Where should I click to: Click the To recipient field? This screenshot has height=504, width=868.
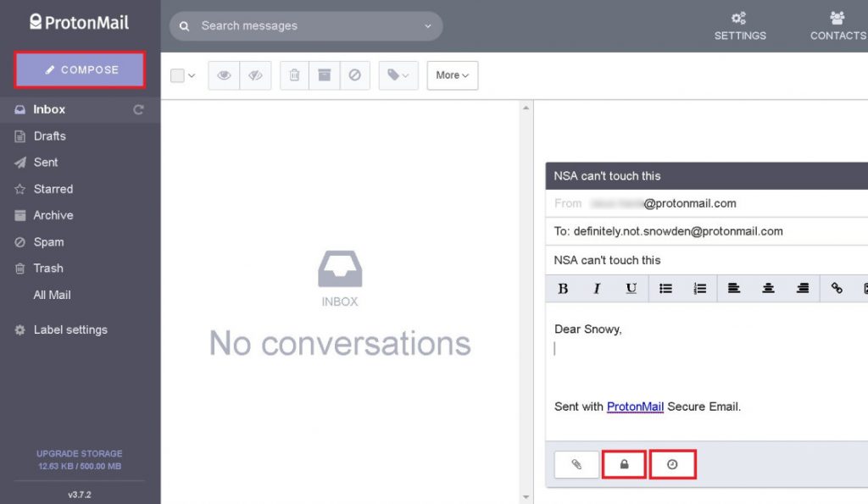pos(707,231)
